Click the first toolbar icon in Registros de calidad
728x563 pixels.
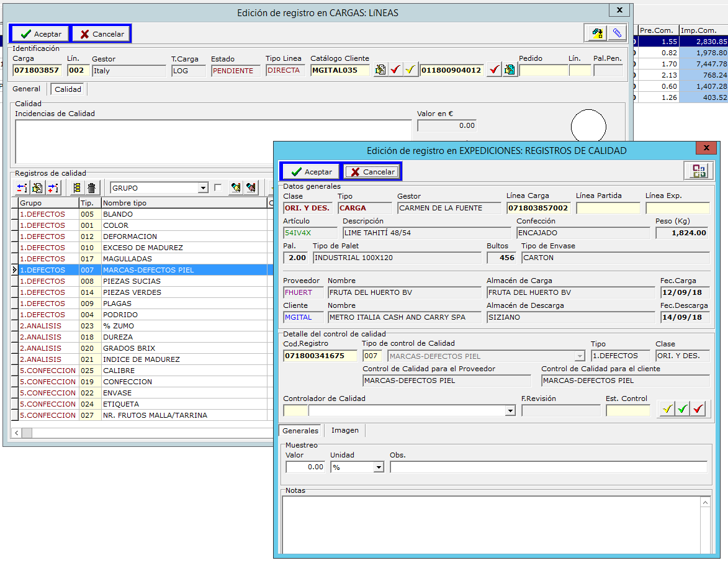pos(22,188)
